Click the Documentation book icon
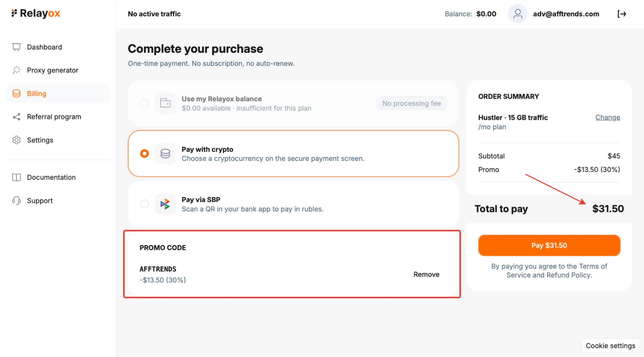This screenshot has width=644, height=357. [x=16, y=177]
